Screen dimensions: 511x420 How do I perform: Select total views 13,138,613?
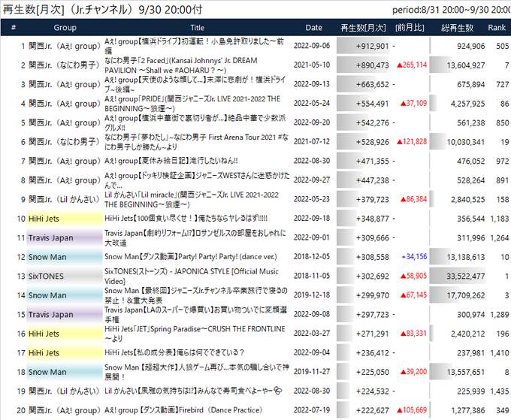tap(466, 257)
